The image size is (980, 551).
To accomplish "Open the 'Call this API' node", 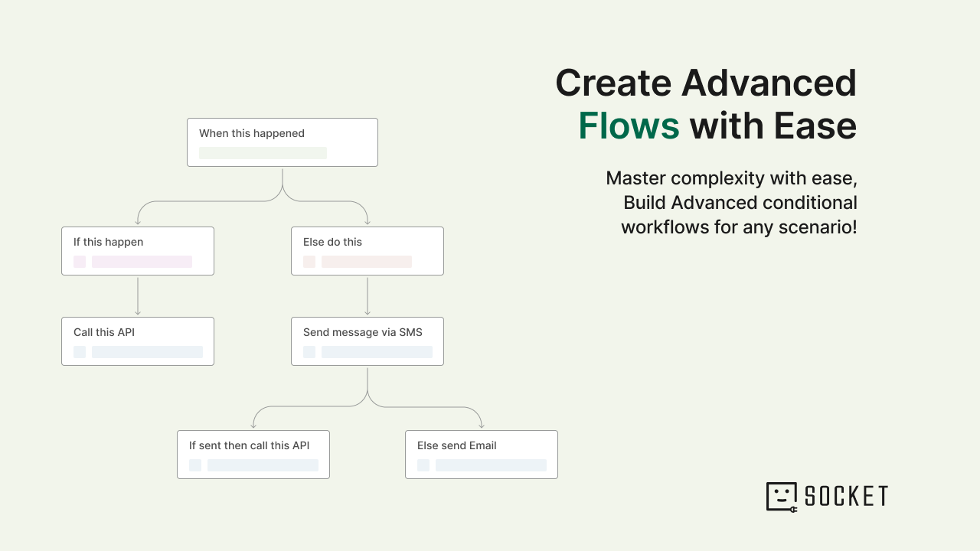I will (138, 341).
